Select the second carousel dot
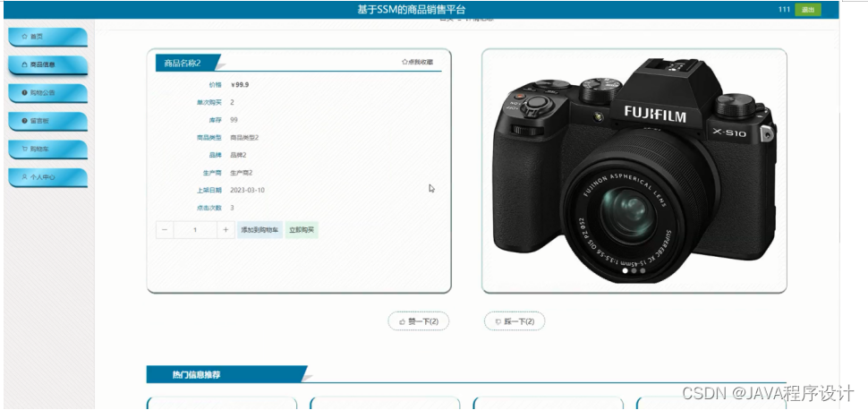This screenshot has width=868, height=410. 634,271
